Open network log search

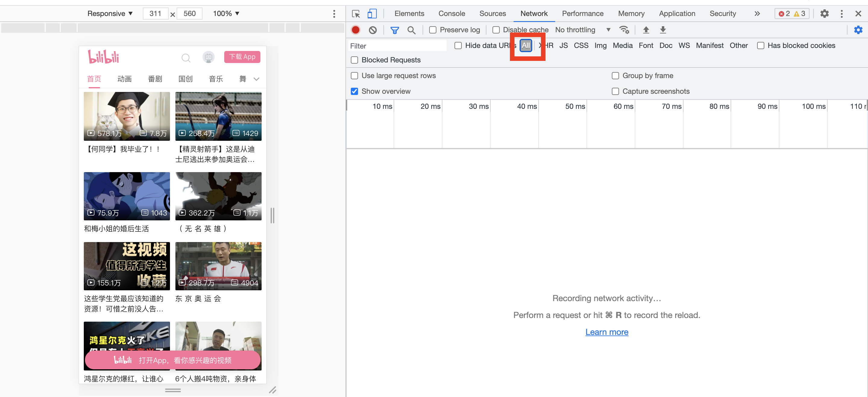point(411,30)
